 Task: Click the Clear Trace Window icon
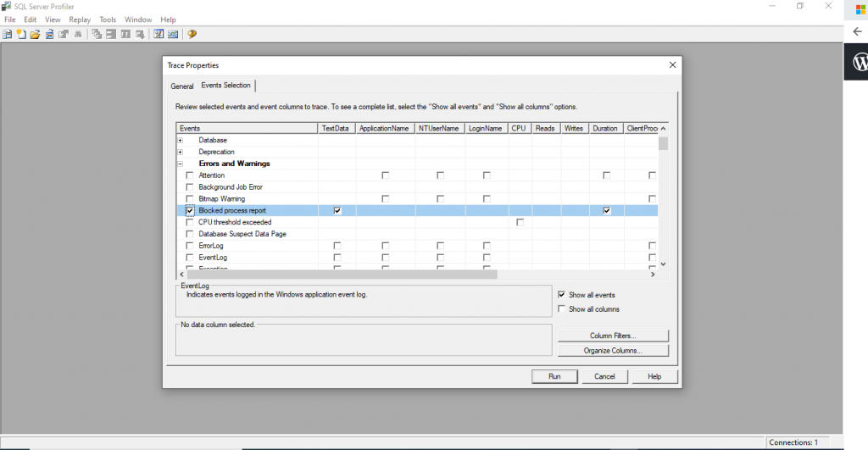97,34
